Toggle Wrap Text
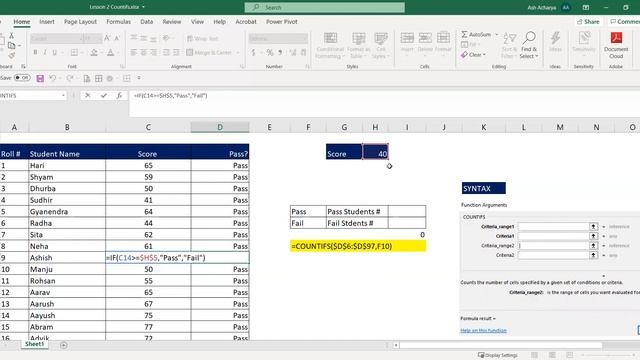This screenshot has height=360, width=640. [x=202, y=38]
